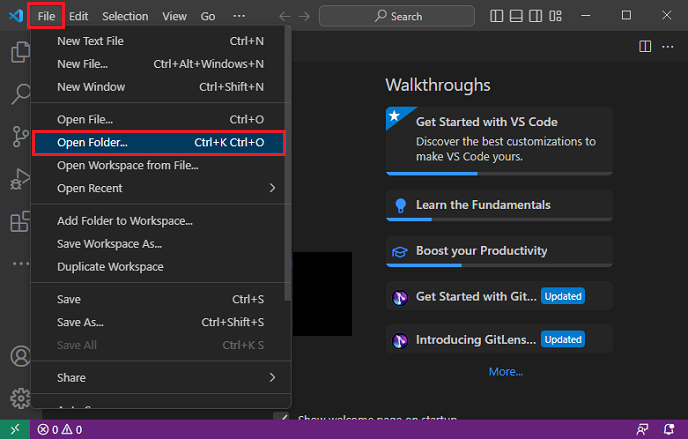Click Updated badge on Introducing GitLens
The width and height of the screenshot is (688, 439).
coord(563,339)
